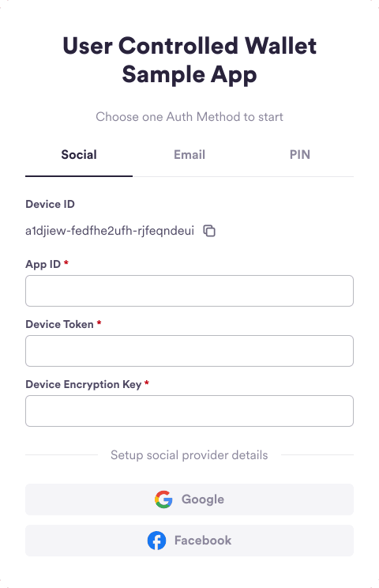Click into the Device Token field
The width and height of the screenshot is (379, 588).
coord(189,351)
